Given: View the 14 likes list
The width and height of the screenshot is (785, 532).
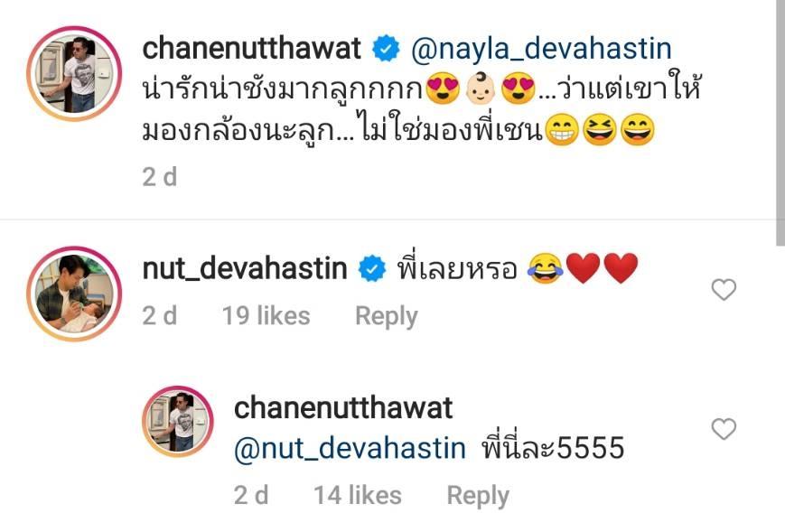Looking at the screenshot, I should coord(358,495).
